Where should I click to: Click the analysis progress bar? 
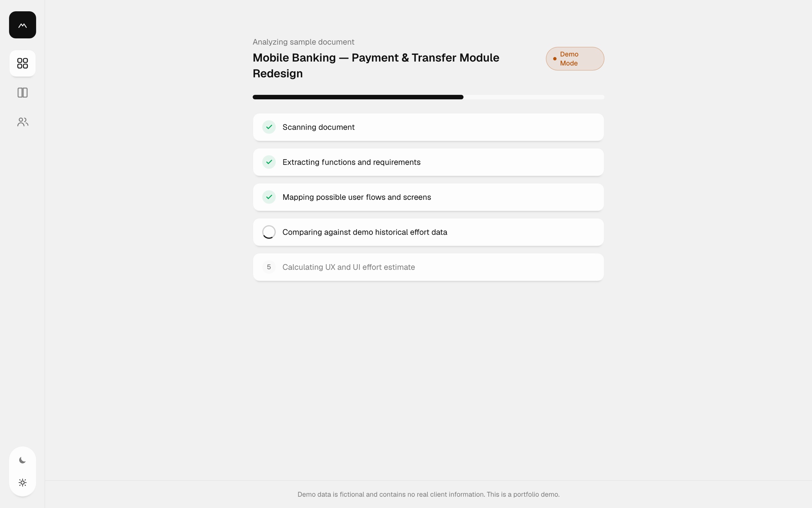tap(428, 97)
